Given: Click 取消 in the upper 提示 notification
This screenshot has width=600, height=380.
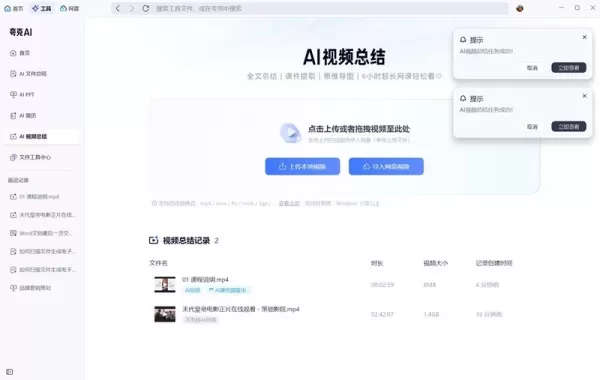Looking at the screenshot, I should click(x=532, y=68).
